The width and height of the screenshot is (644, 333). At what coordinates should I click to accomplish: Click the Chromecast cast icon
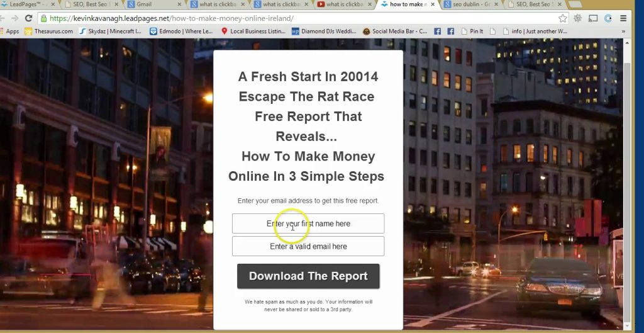(x=592, y=18)
